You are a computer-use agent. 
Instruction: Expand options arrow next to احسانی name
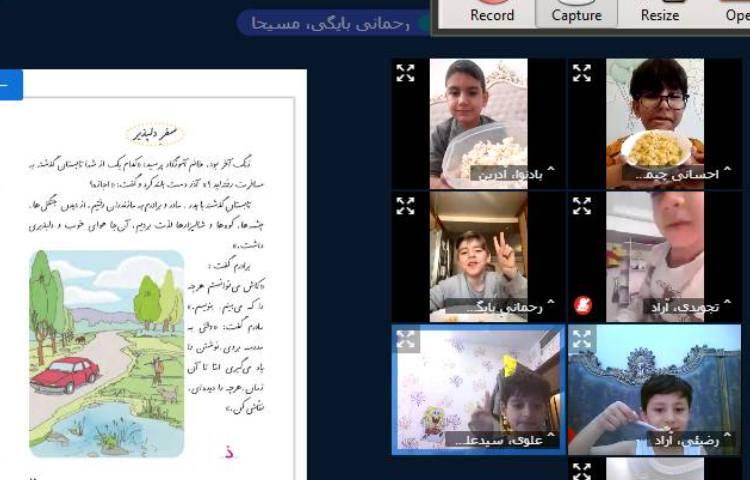click(x=726, y=172)
